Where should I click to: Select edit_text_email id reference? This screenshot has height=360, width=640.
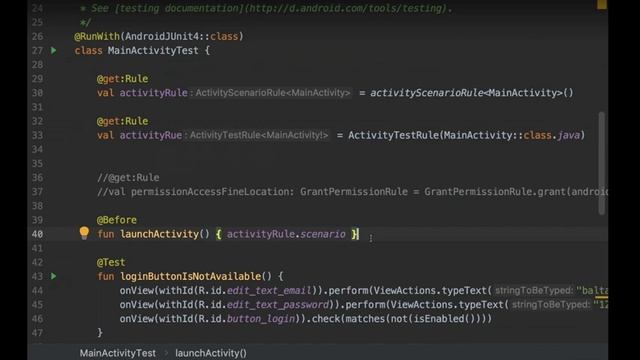[269, 291]
